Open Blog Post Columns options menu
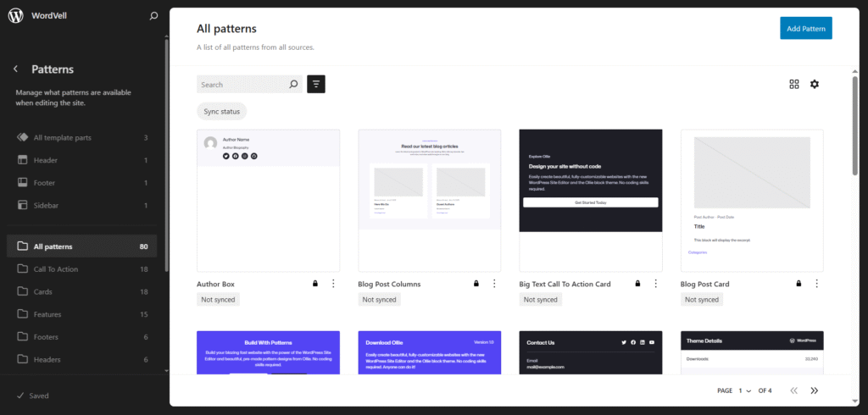The width and height of the screenshot is (868, 415). click(494, 284)
